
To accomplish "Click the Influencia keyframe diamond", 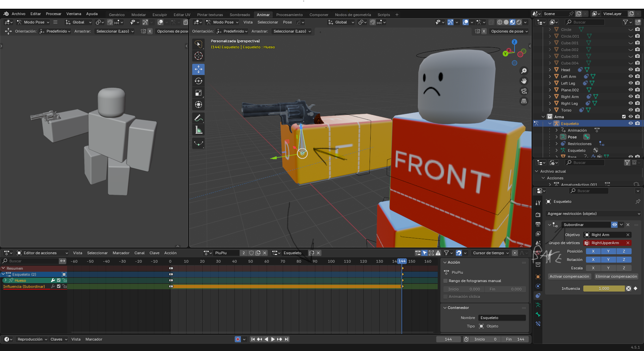I will click(x=636, y=289).
